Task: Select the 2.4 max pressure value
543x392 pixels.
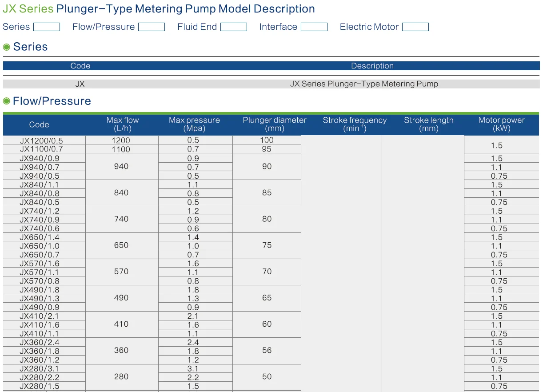Action: (193, 342)
